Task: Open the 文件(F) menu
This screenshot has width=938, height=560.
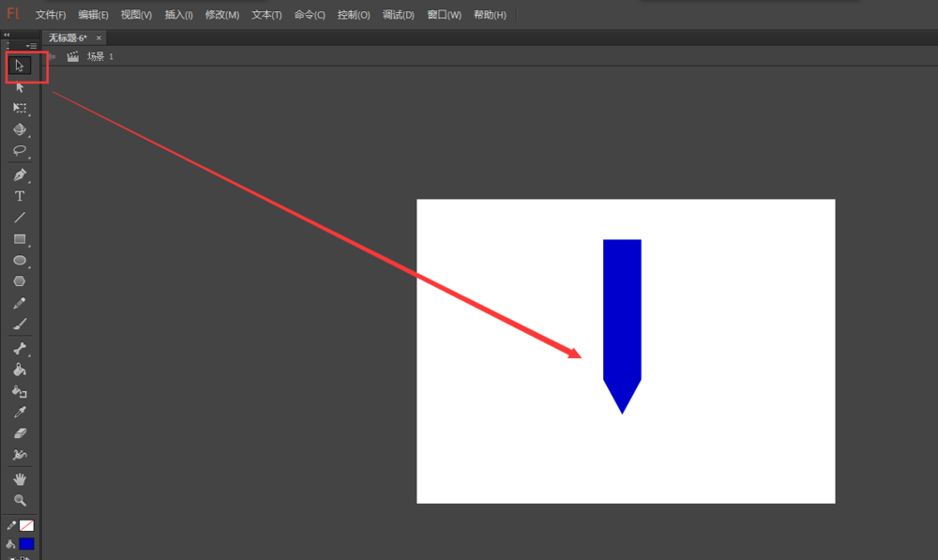Action: point(51,15)
